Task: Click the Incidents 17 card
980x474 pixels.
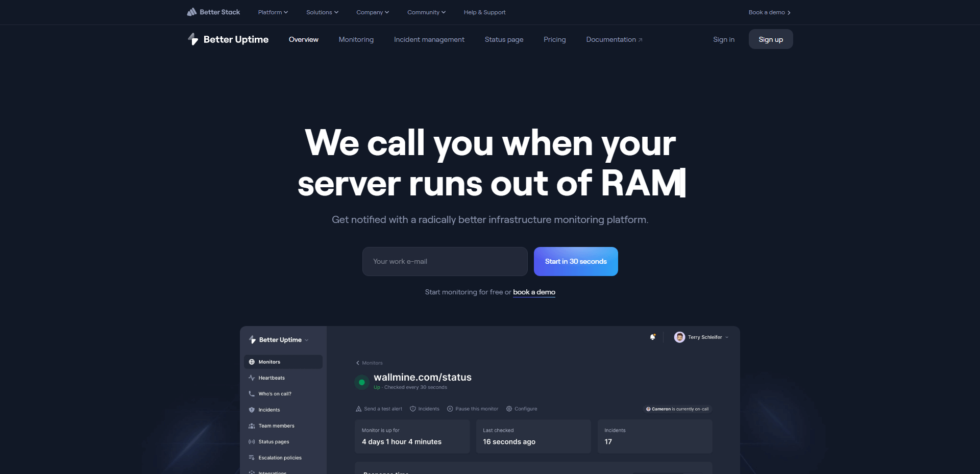Action: pyautogui.click(x=655, y=436)
